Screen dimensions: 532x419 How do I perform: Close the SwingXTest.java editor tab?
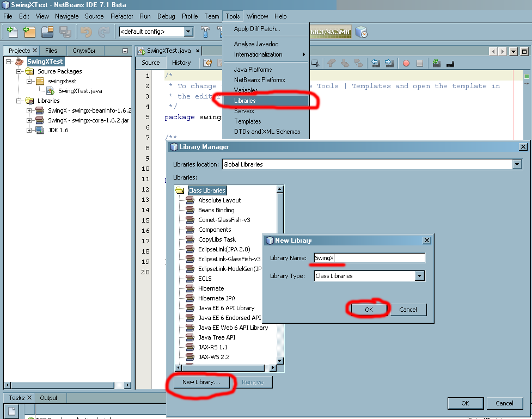(x=198, y=51)
